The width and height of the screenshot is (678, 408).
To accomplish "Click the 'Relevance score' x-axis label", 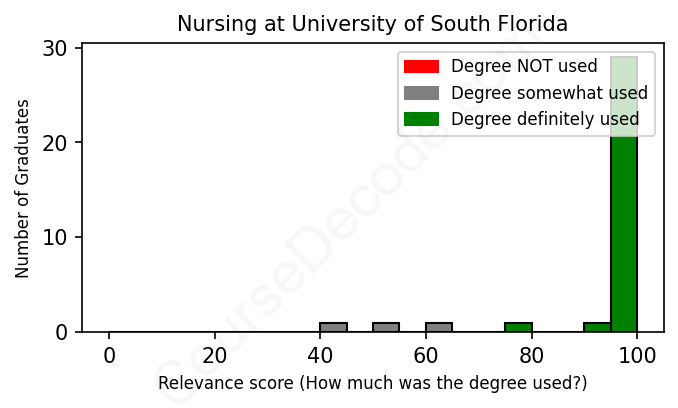I will (x=372, y=384).
